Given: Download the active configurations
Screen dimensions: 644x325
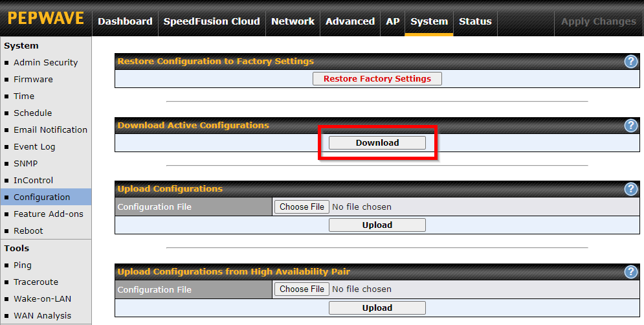Looking at the screenshot, I should 377,142.
